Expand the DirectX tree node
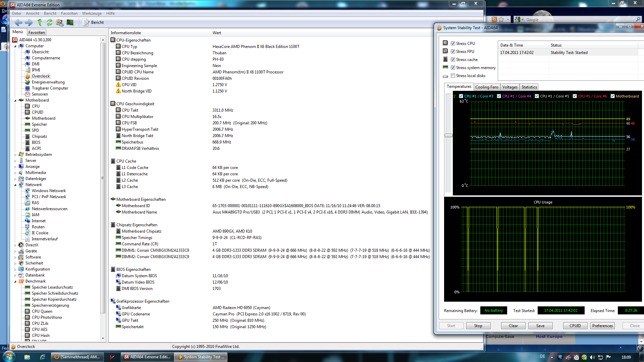644x362 pixels. 15,245
